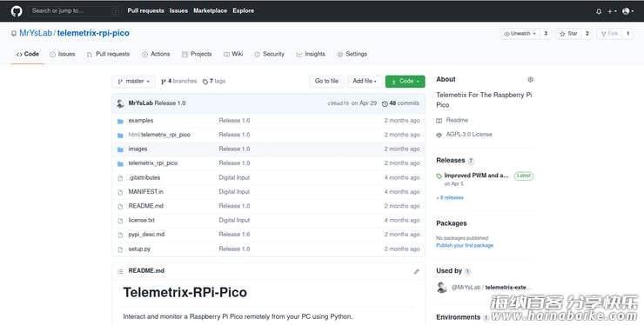The width and height of the screenshot is (644, 325).
Task: Open Marketplace in top bar
Action: tap(211, 10)
